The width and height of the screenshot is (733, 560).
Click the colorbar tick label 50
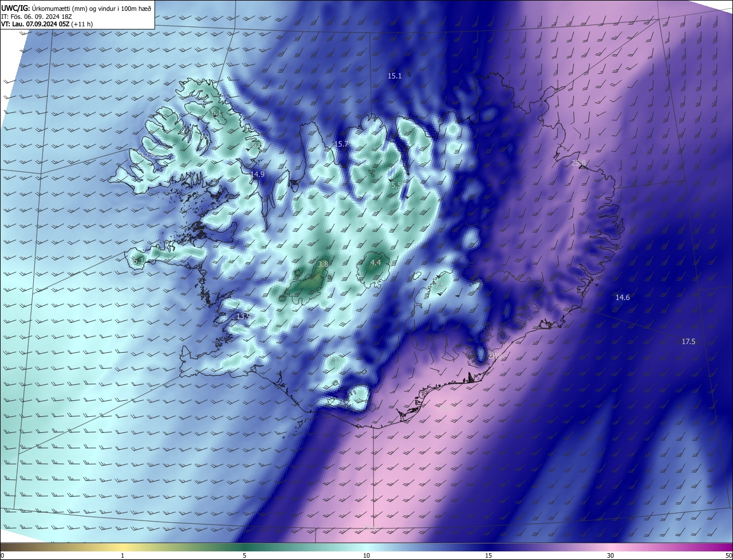(x=728, y=555)
